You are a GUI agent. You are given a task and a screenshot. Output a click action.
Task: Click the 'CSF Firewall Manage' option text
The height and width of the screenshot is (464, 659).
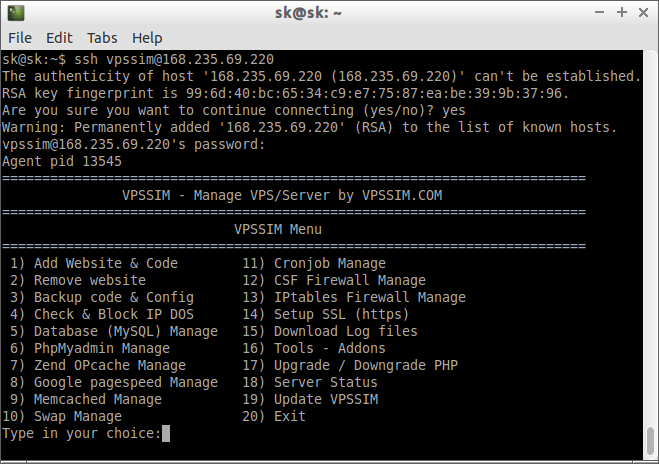click(x=350, y=280)
